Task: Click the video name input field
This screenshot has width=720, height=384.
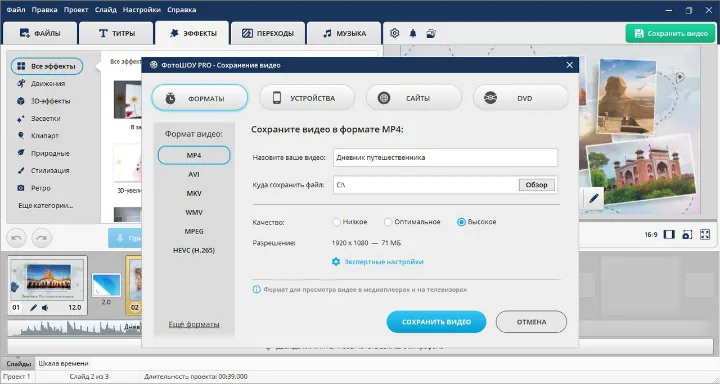Action: coord(445,158)
